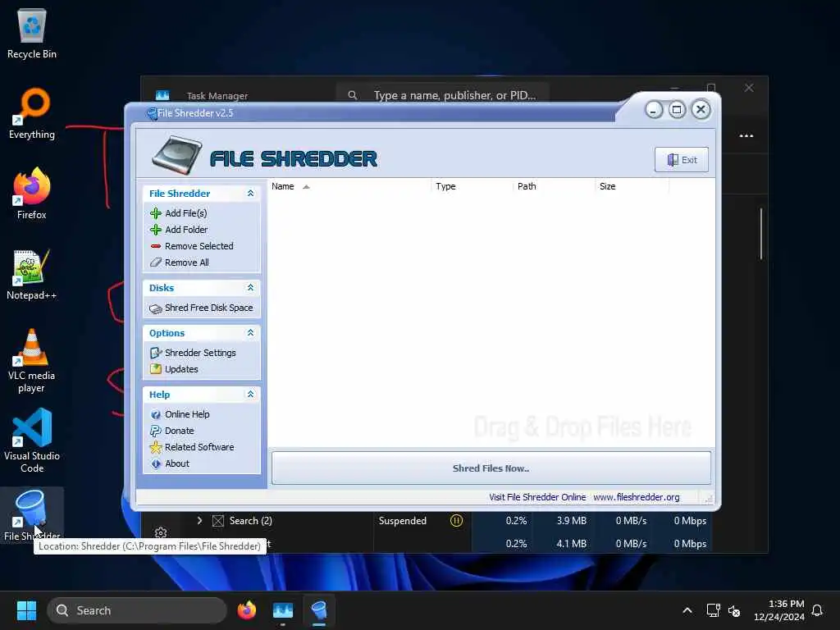Click the network icon in system tray
This screenshot has width=840, height=630.
[713, 610]
